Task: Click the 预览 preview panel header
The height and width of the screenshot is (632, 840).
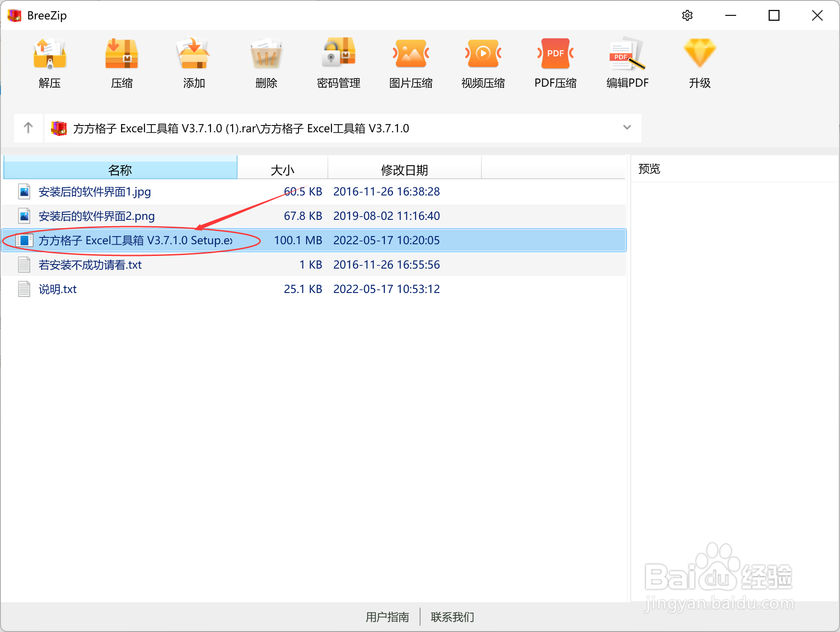Action: 649,169
